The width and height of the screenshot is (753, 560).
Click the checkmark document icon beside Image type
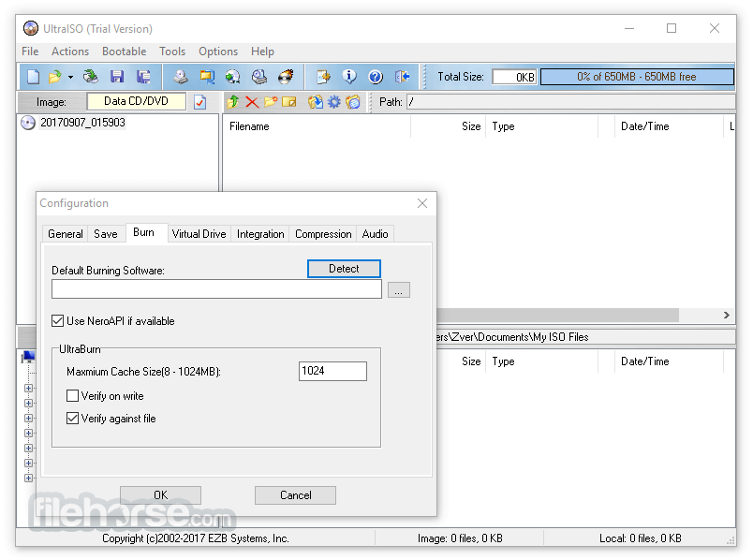200,102
